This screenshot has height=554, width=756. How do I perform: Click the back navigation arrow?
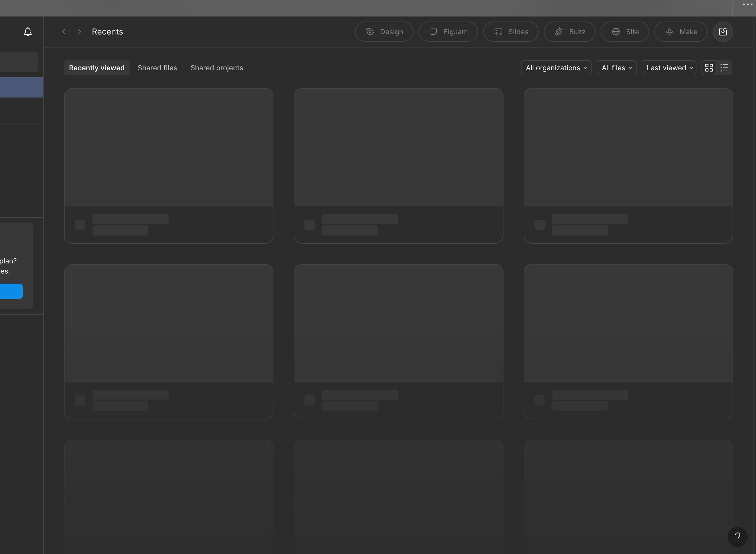tap(64, 32)
